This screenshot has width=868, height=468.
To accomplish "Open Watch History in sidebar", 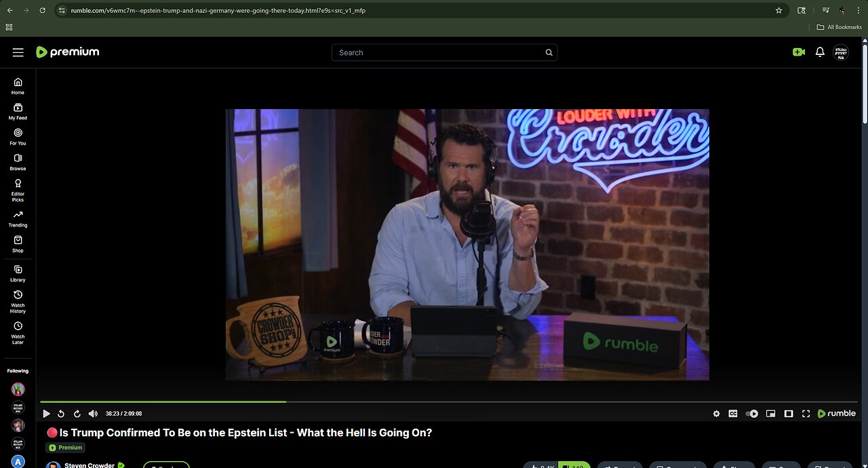I will click(18, 302).
